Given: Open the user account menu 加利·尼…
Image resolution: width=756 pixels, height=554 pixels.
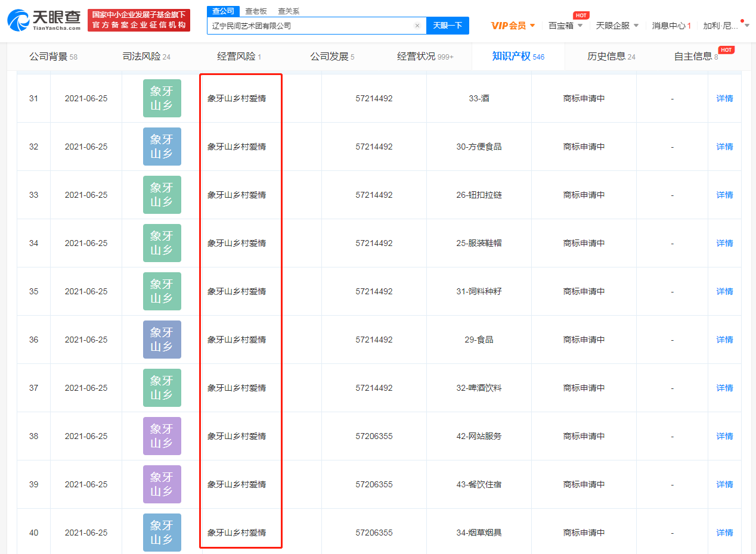Looking at the screenshot, I should [724, 26].
